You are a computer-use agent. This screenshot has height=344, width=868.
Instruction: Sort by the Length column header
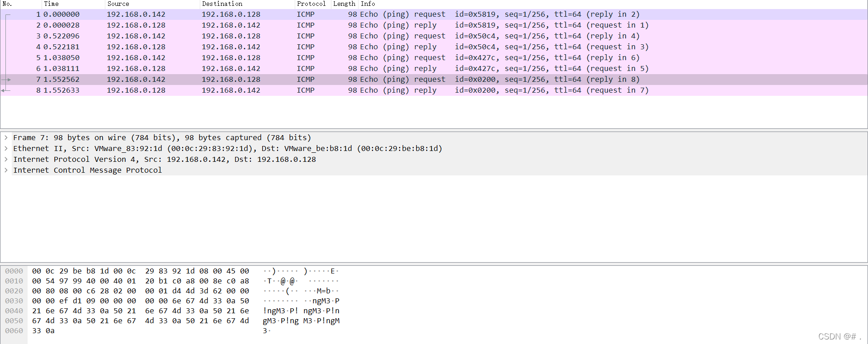pos(344,4)
